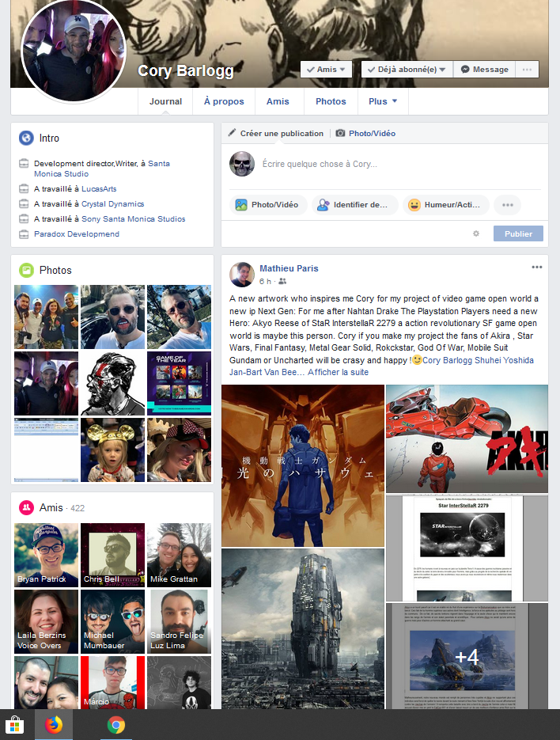Viewport: 560px width, 740px height.
Task: Open the child with Mickey ears photo
Action: tap(113, 450)
